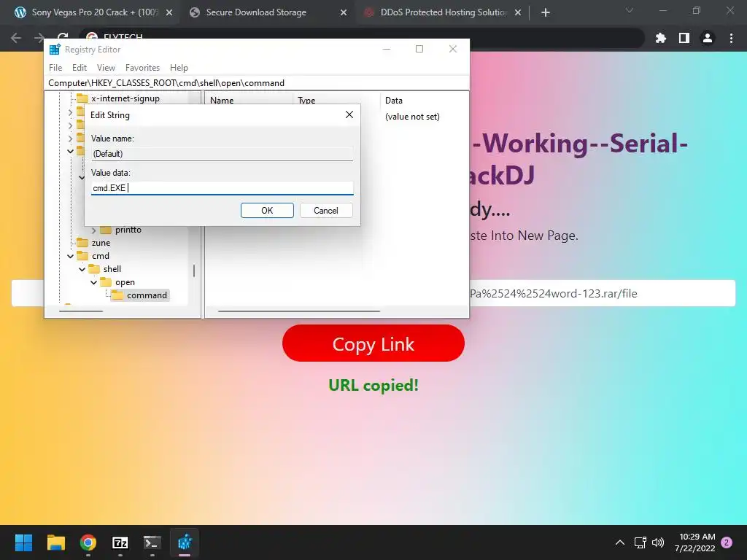Click the (value not set) data cell

pos(412,117)
